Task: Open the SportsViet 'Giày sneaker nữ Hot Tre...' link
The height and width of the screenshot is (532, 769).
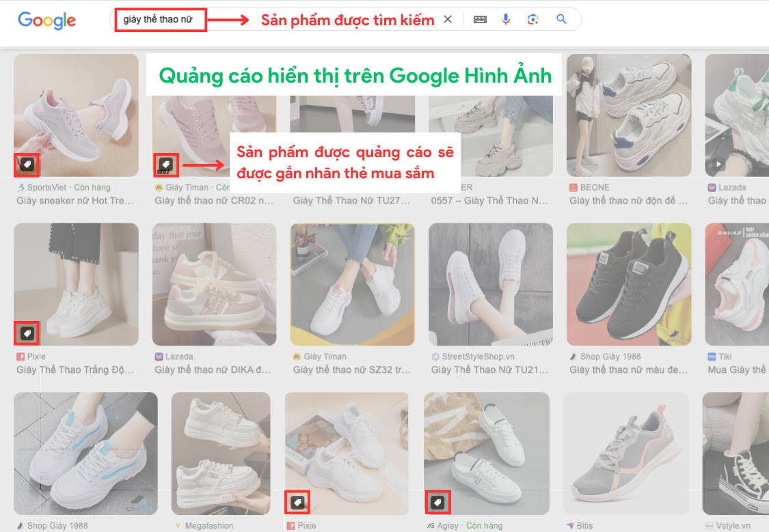Action: [x=75, y=200]
